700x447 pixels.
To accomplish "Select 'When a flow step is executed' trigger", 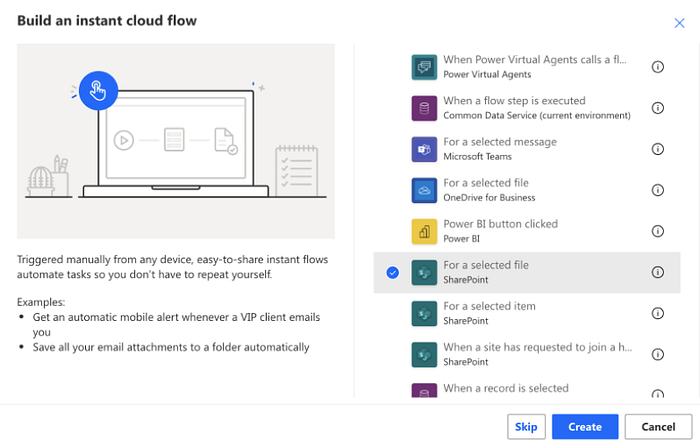I will [x=527, y=108].
